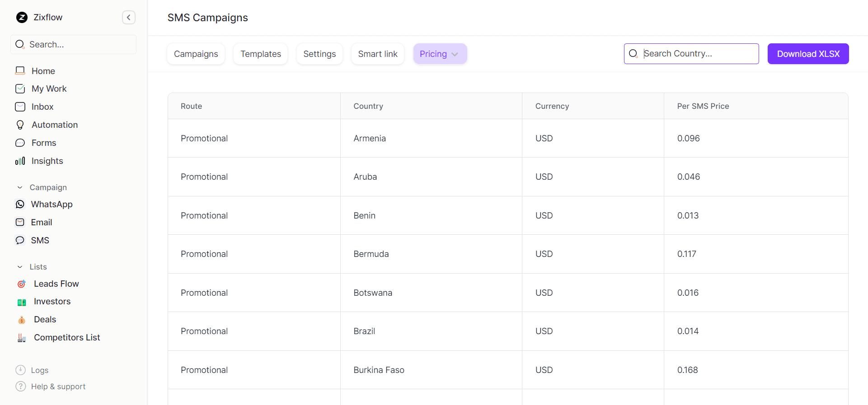Screen dimensions: 868x405
Task: Select the SMS speech bubble icon
Action: 20,241
